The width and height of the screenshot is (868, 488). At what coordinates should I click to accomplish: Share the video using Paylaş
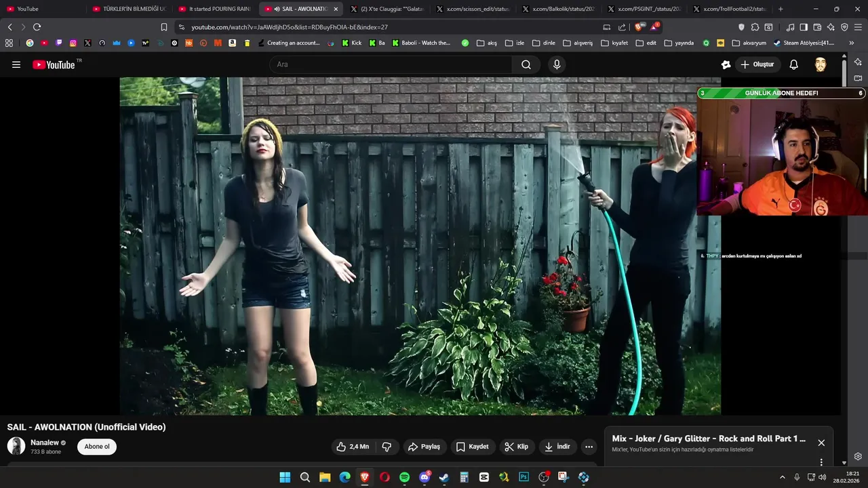[x=424, y=447]
